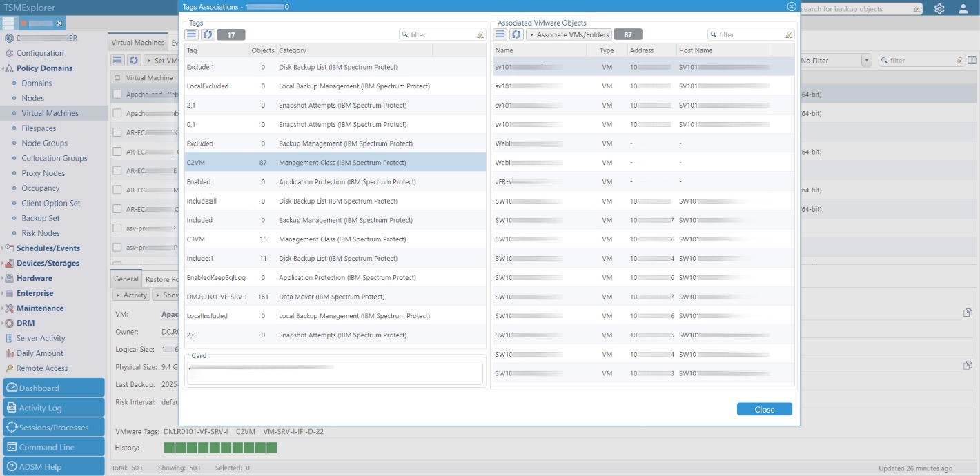Open the No Filter dropdown
980x476 pixels.
click(x=866, y=61)
